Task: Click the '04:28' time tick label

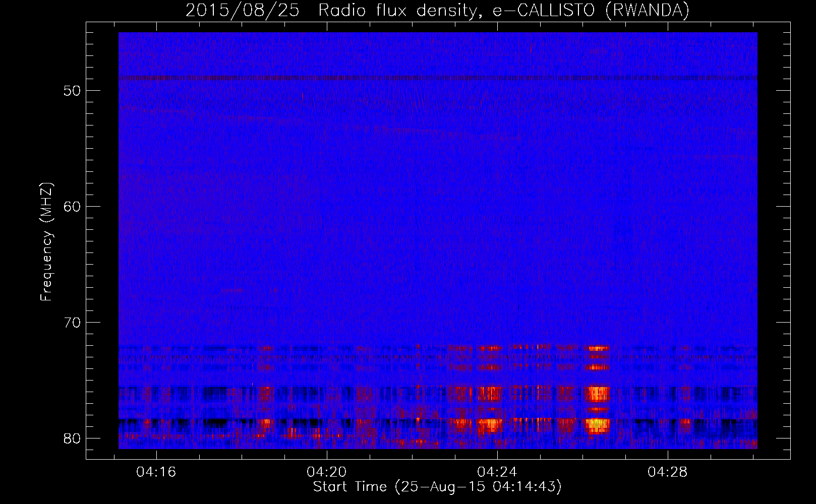Action: [x=668, y=472]
